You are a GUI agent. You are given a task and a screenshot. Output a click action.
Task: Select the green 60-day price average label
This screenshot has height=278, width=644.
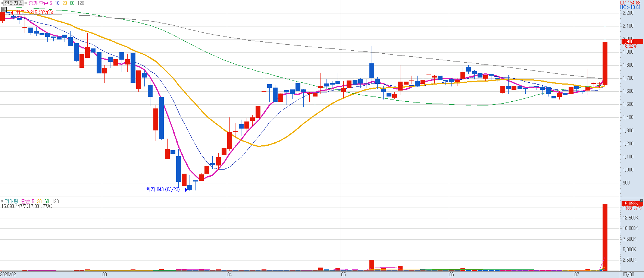(x=72, y=3)
